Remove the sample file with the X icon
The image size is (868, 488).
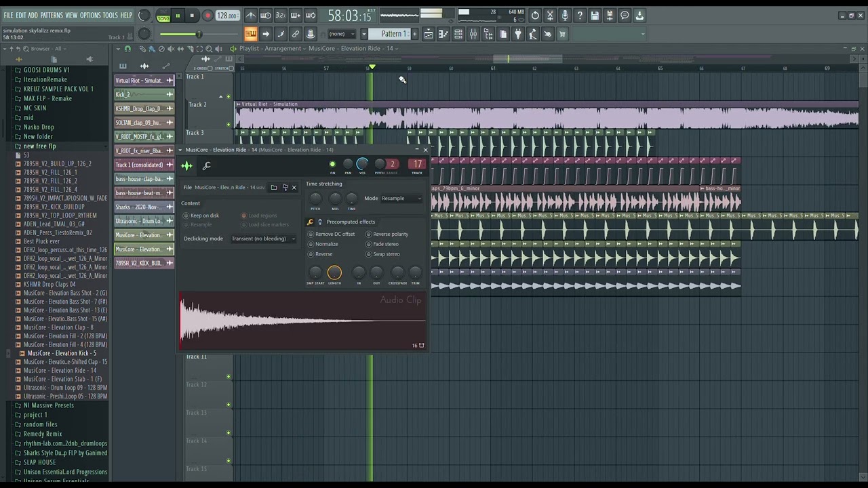pos(294,188)
